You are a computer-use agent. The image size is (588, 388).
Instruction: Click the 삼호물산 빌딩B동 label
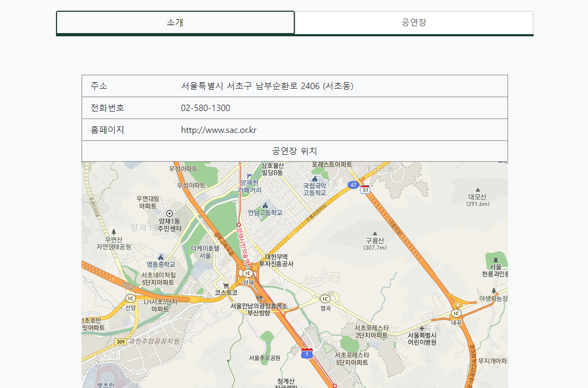pyautogui.click(x=272, y=169)
